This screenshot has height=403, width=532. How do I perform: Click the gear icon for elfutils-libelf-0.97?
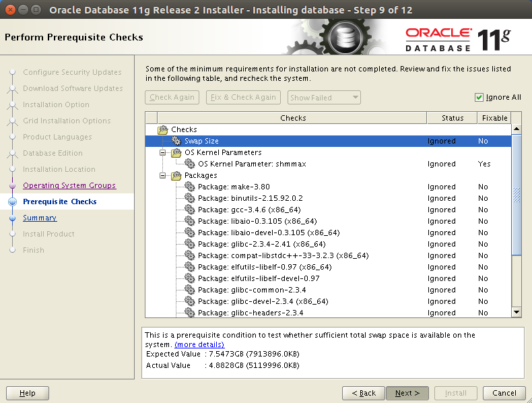pyautogui.click(x=190, y=267)
